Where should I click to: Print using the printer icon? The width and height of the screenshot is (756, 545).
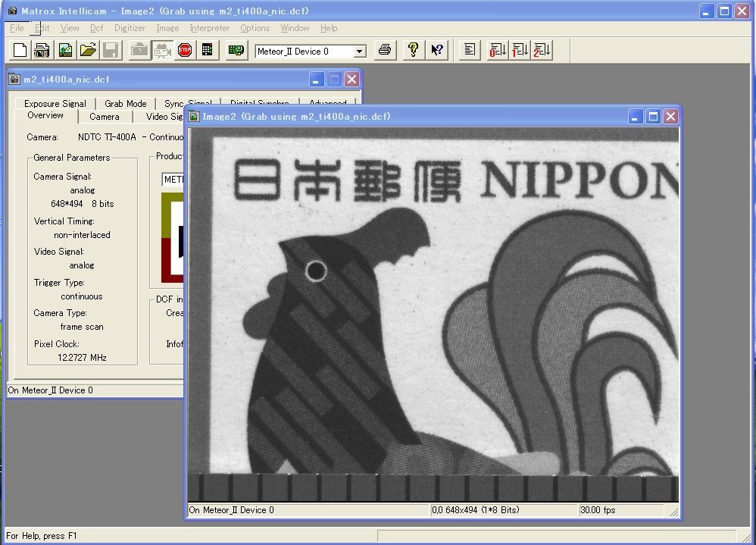(385, 50)
